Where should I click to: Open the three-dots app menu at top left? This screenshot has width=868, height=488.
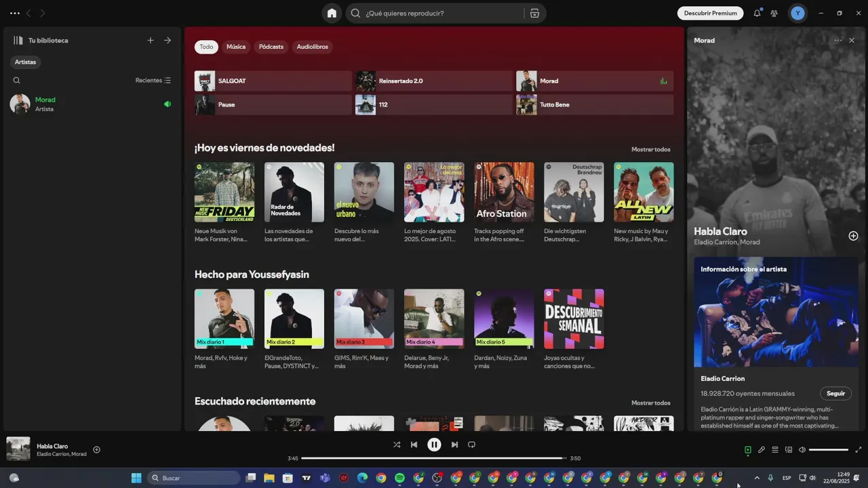15,13
